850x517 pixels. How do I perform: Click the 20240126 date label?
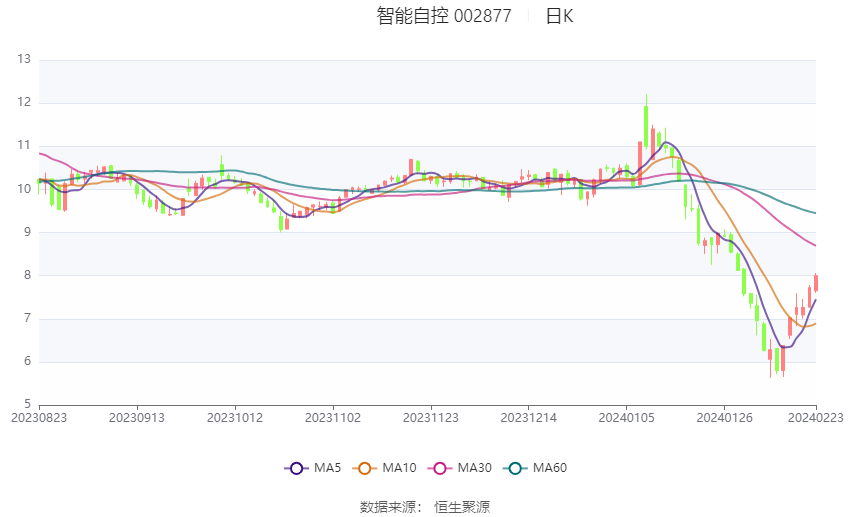click(725, 418)
